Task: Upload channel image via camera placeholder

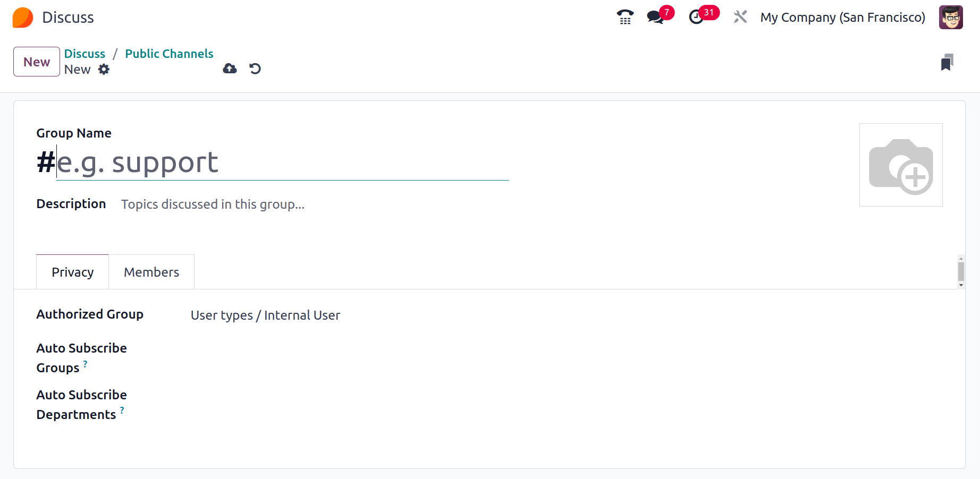Action: point(901,165)
